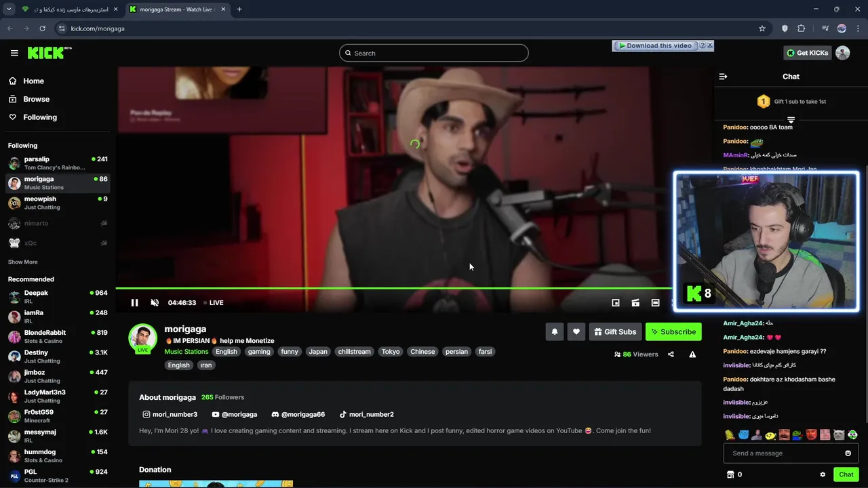Click the stream progress bar
The width and height of the screenshot is (868, 488).
coord(394,288)
